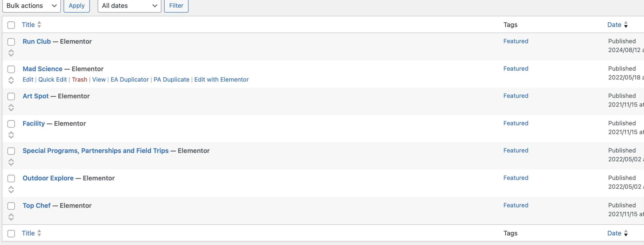Click the reorder handle icon for Top Chef

pyautogui.click(x=11, y=217)
